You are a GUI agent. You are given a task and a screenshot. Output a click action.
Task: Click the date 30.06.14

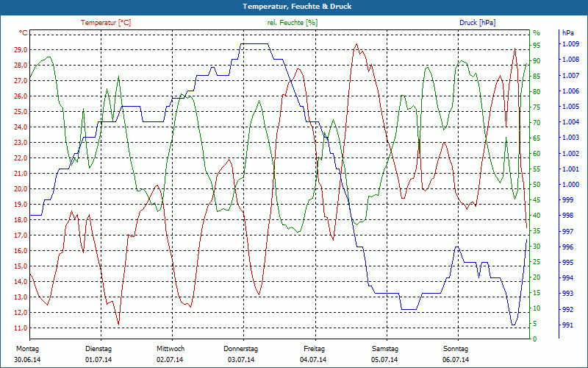pos(27,360)
